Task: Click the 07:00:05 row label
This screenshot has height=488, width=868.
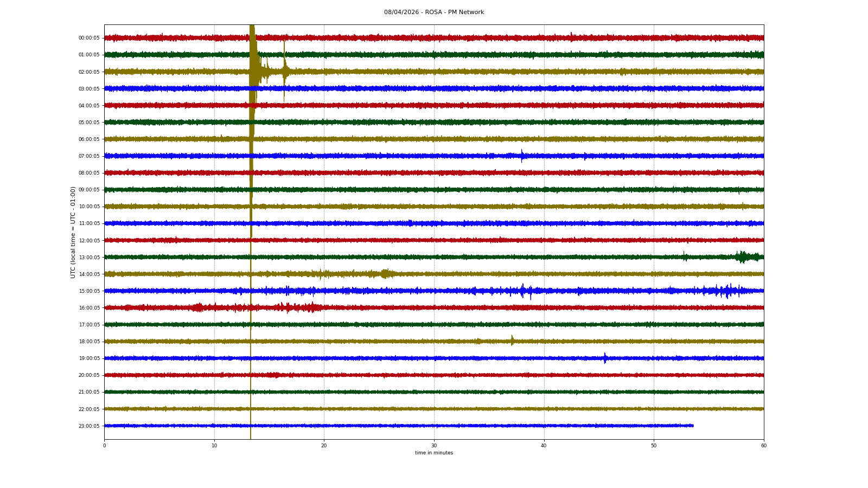Action: click(89, 156)
